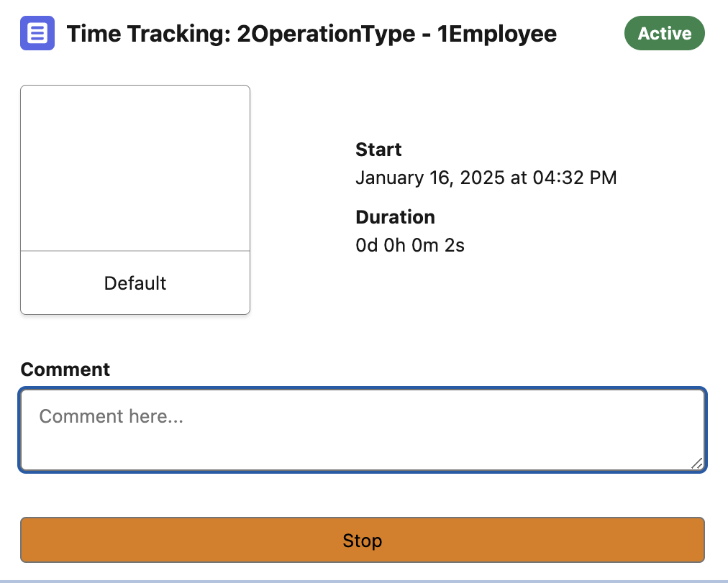Screen dimensions: 728x583
Task: Click the bold Comment label
Action: click(x=65, y=369)
